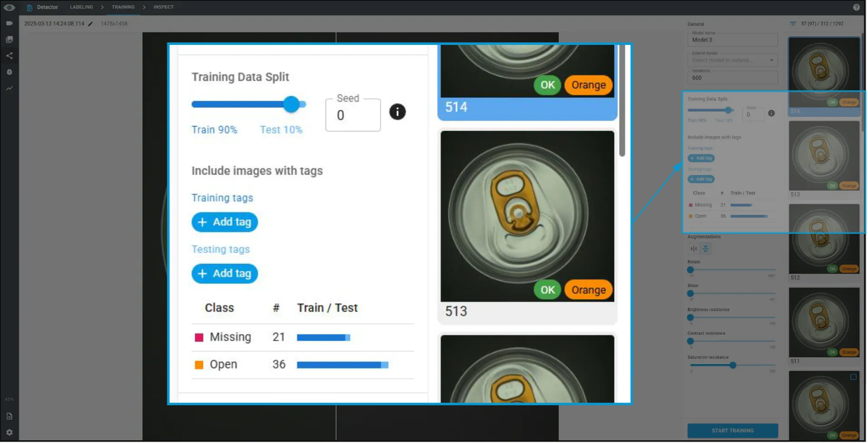Click the info icon next to Seed

(x=398, y=112)
